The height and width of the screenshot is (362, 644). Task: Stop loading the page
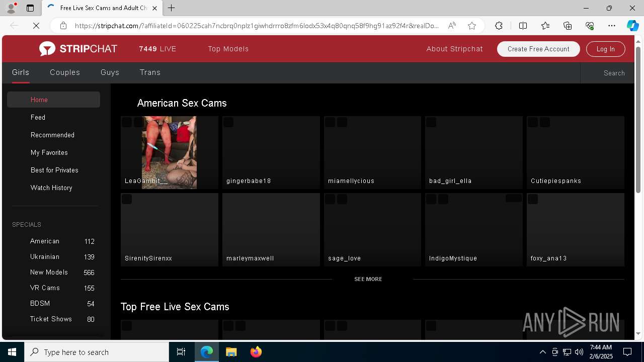click(x=36, y=26)
